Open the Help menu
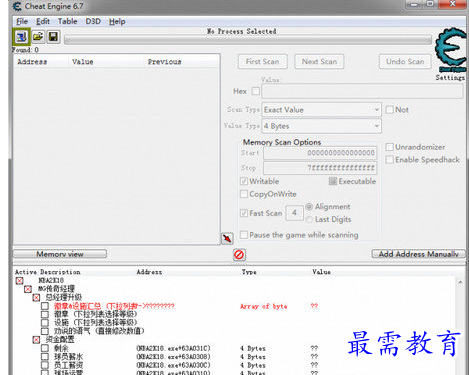 [117, 22]
